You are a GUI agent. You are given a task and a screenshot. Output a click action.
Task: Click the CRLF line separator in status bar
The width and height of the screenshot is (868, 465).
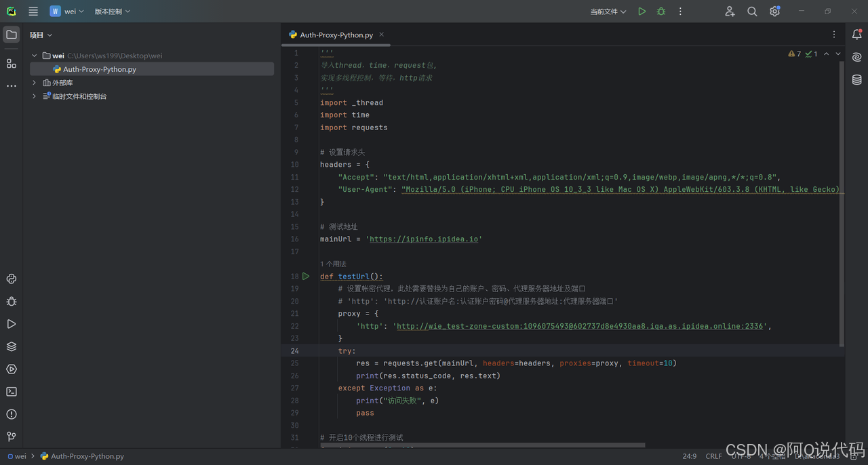pos(713,456)
